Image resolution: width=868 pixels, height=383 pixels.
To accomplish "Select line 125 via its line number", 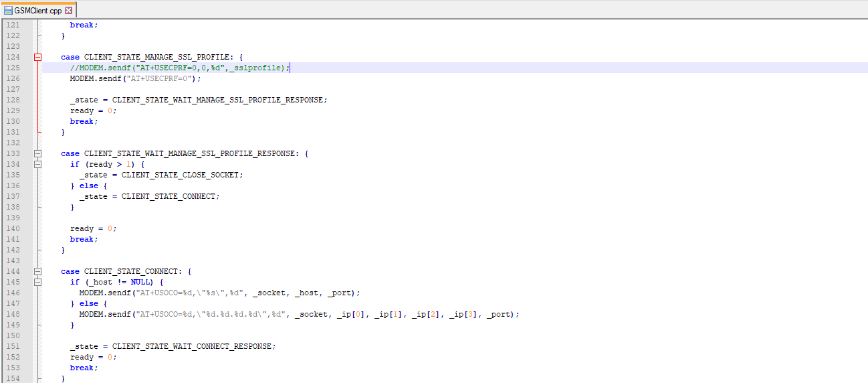I will click(x=13, y=68).
